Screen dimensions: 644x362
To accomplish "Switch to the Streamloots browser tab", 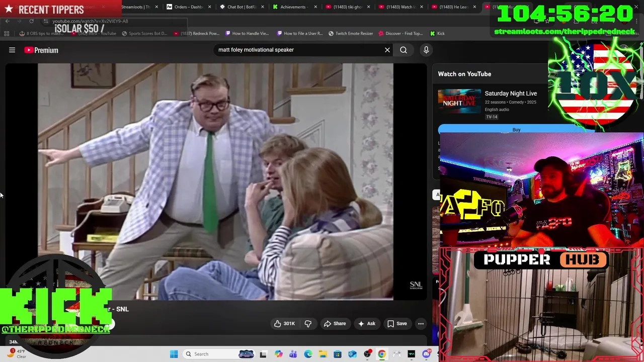I will point(135,7).
